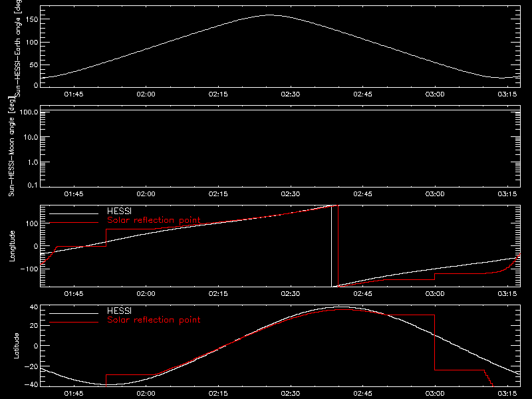
Task: Click 02:30 time label under Earth angle plot
Action: (291, 94)
